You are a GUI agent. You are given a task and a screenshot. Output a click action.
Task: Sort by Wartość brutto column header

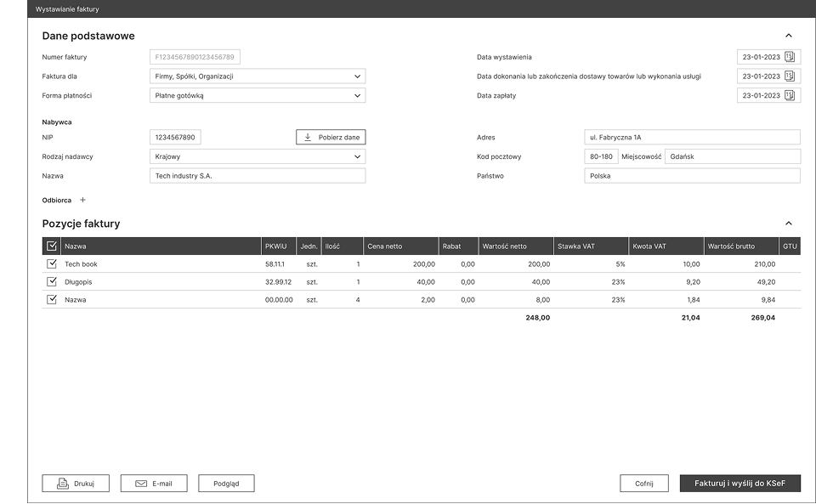pyautogui.click(x=731, y=246)
